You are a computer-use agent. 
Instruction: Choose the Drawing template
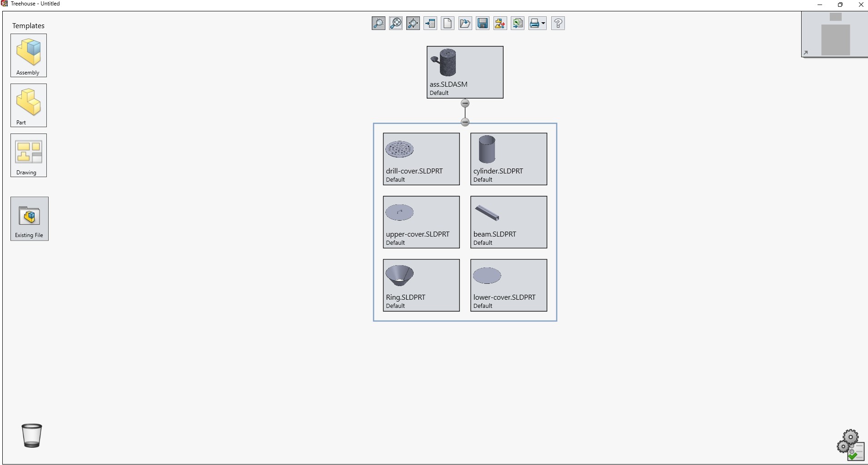pos(29,155)
